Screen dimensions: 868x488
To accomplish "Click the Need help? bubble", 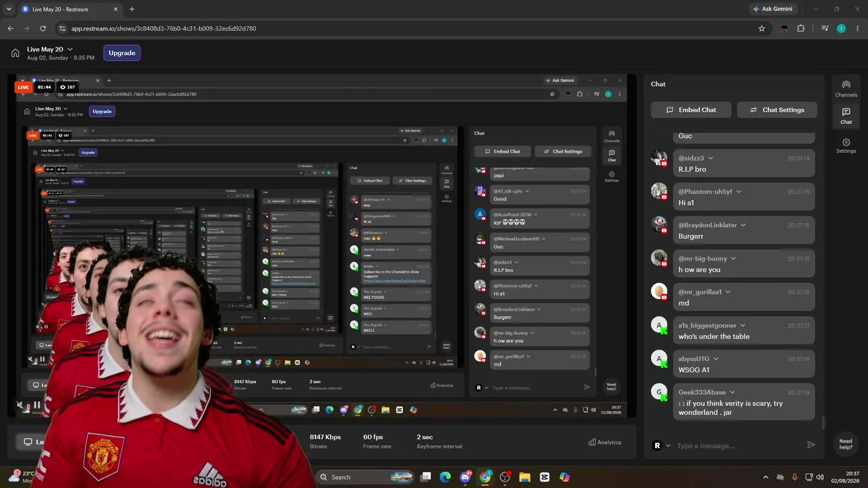I will [846, 444].
